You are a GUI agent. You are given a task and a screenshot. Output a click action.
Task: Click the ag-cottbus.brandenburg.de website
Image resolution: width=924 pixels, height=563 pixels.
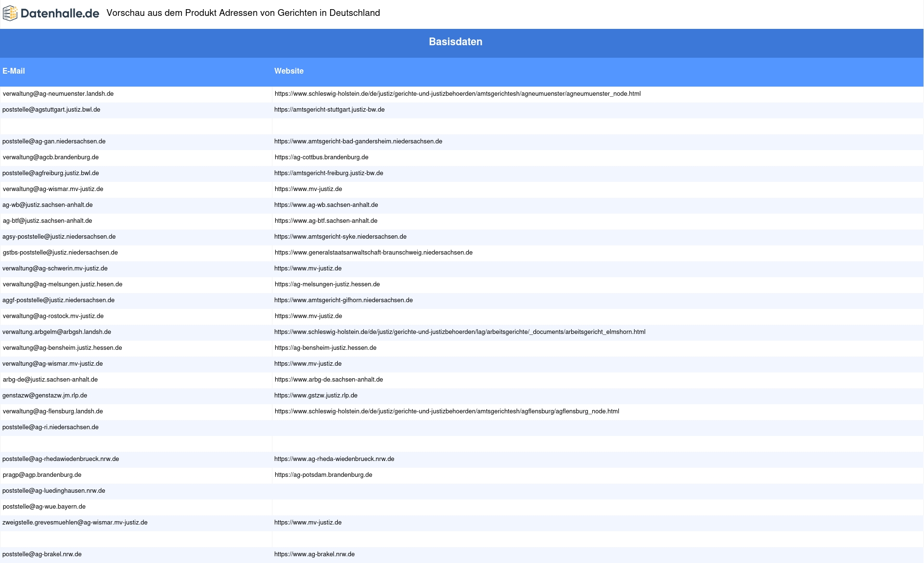(321, 157)
